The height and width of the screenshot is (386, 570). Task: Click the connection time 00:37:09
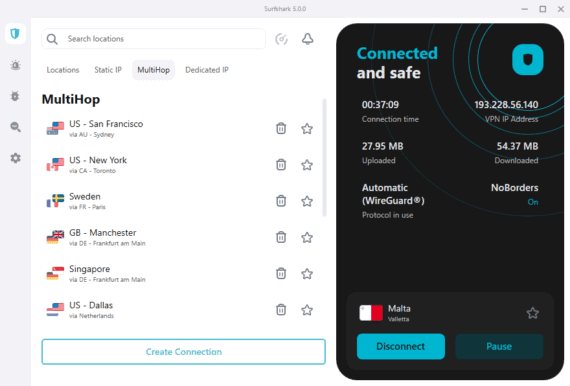380,105
